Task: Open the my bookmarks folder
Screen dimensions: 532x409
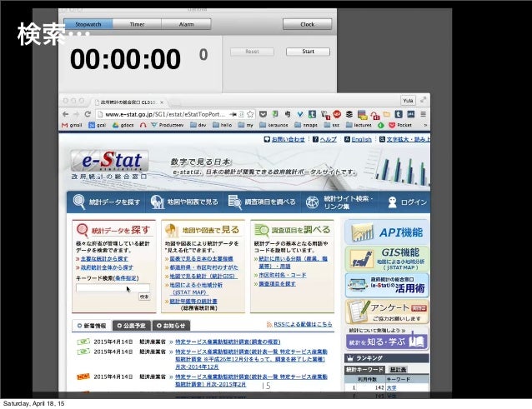Action: [x=246, y=125]
